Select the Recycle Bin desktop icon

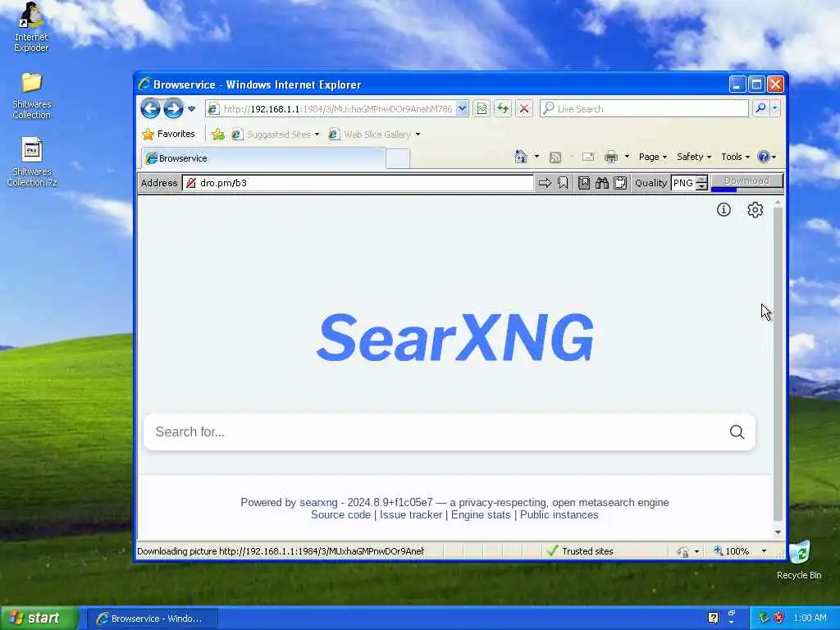(799, 559)
